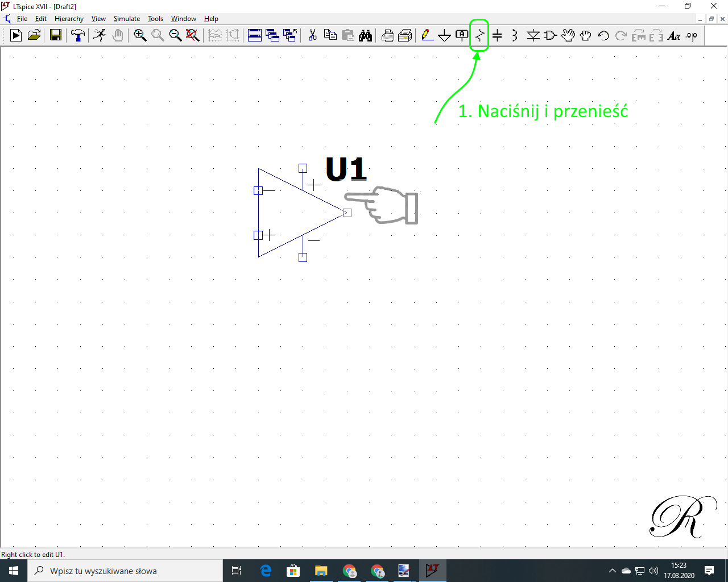728x582 pixels.
Task: Select the Resistor component tool
Action: pos(480,36)
